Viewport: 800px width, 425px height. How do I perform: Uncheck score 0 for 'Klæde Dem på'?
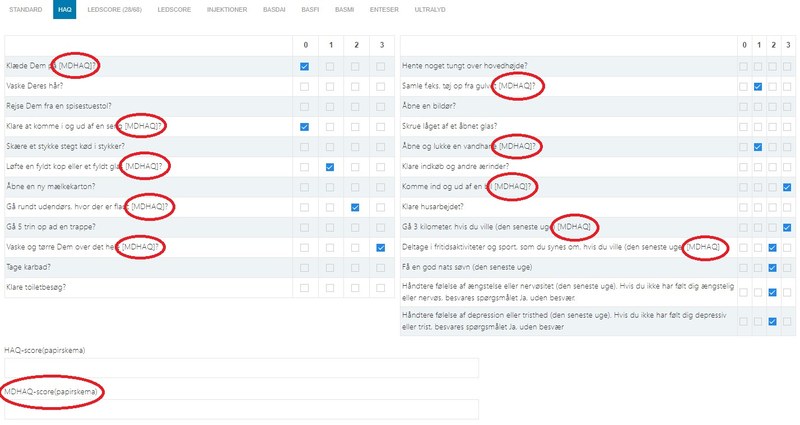(x=305, y=66)
